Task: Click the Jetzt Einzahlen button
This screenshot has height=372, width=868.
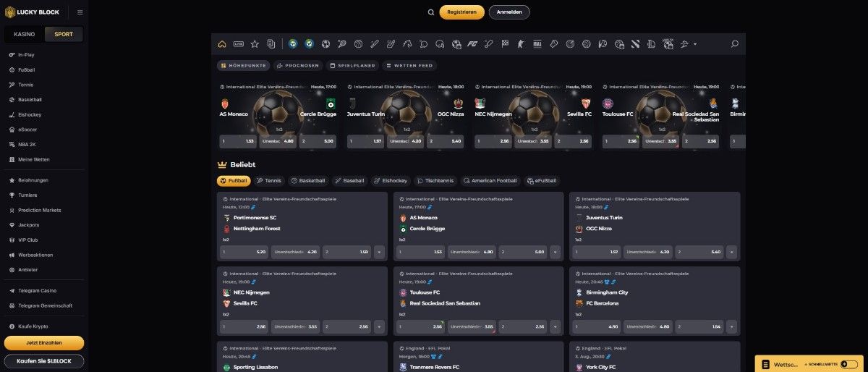Action: [44, 343]
